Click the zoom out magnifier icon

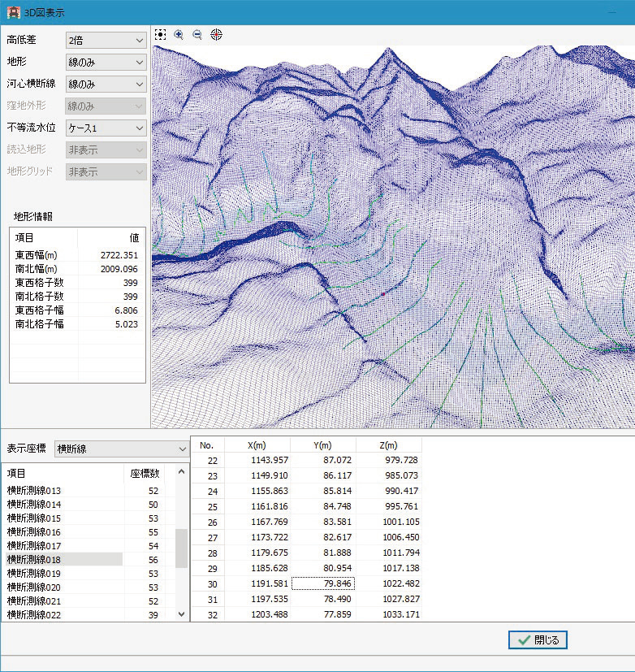tap(197, 34)
